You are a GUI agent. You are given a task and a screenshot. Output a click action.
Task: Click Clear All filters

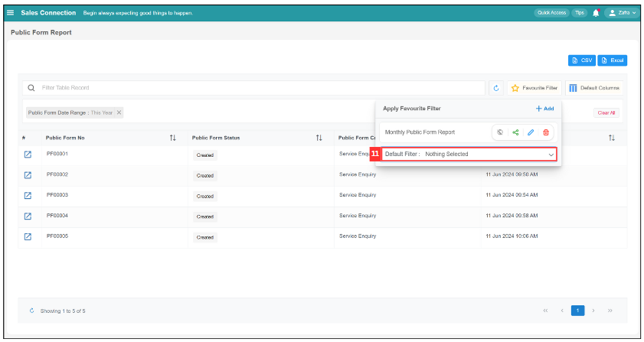pos(606,113)
